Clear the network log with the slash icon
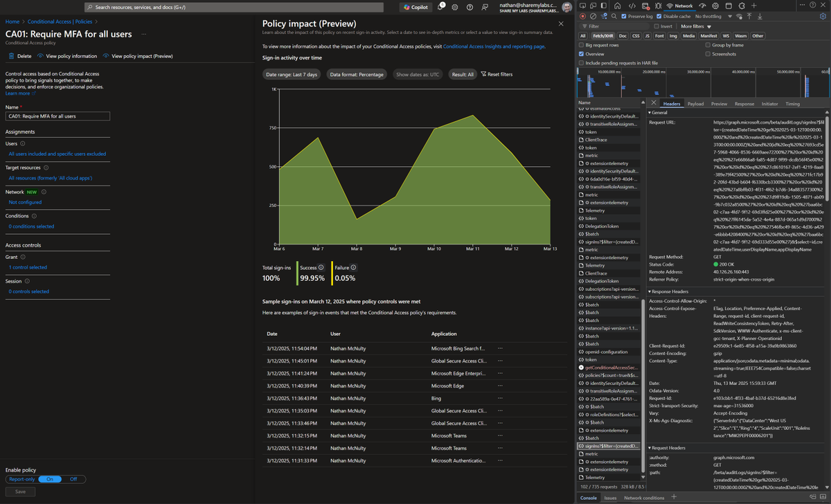831x504 pixels. point(593,16)
